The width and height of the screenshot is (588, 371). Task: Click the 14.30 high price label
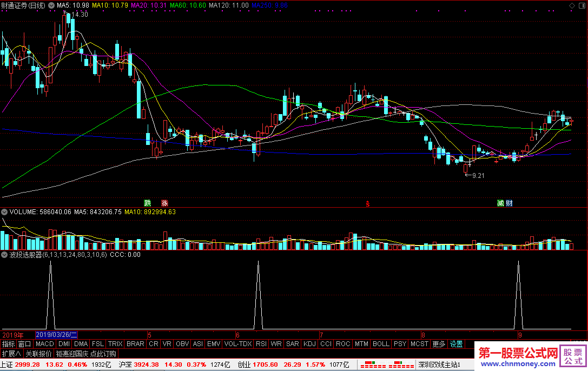pyautogui.click(x=80, y=15)
